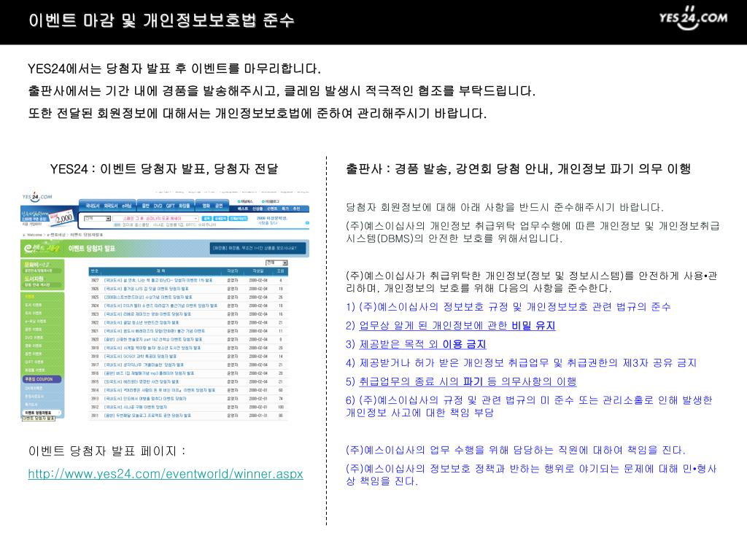
Task: Open the 전체 category dropdown beside the search box
Action: click(98, 219)
